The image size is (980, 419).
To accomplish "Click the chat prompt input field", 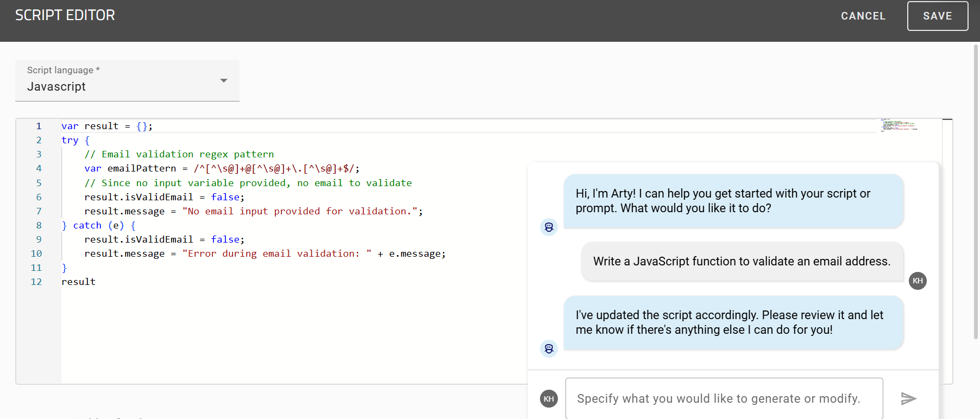I will (x=724, y=399).
